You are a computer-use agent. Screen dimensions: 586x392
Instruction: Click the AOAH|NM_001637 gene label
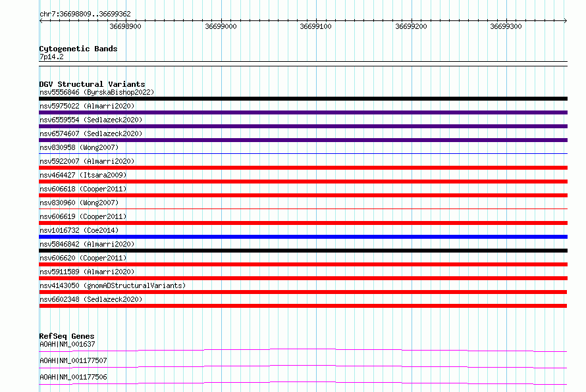67,344
